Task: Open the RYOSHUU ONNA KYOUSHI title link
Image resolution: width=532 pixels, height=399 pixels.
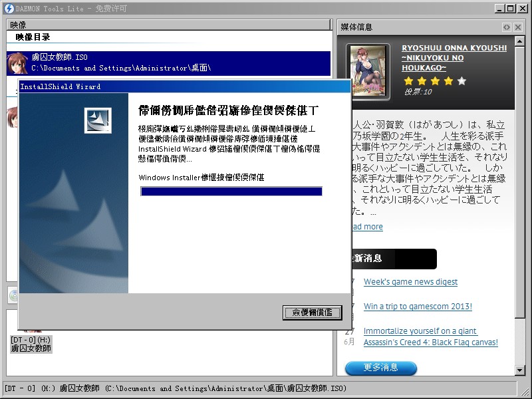Action: pyautogui.click(x=454, y=58)
